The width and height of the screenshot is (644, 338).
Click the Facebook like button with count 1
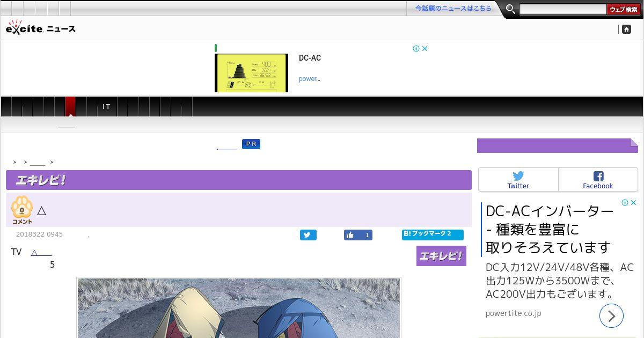(358, 235)
